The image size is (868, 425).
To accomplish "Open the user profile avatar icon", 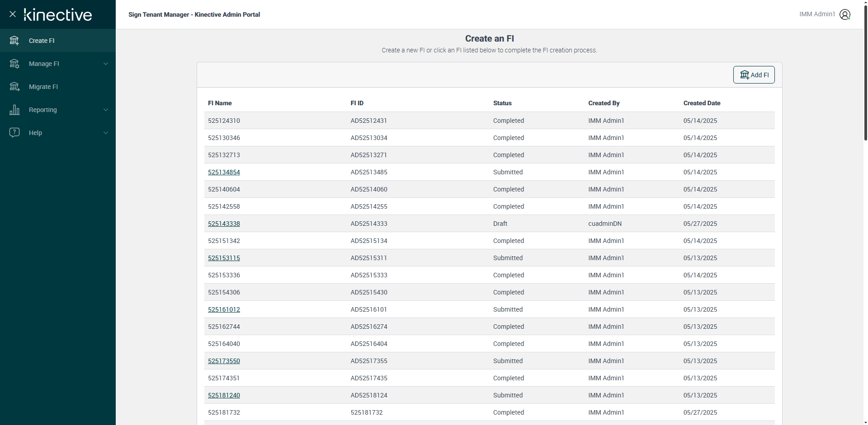I will point(844,14).
